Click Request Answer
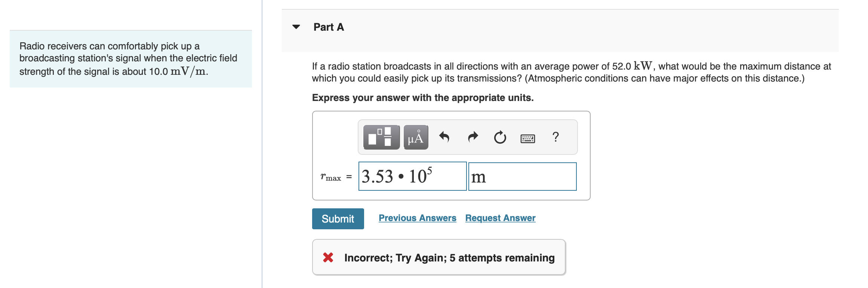The image size is (868, 288). point(500,218)
